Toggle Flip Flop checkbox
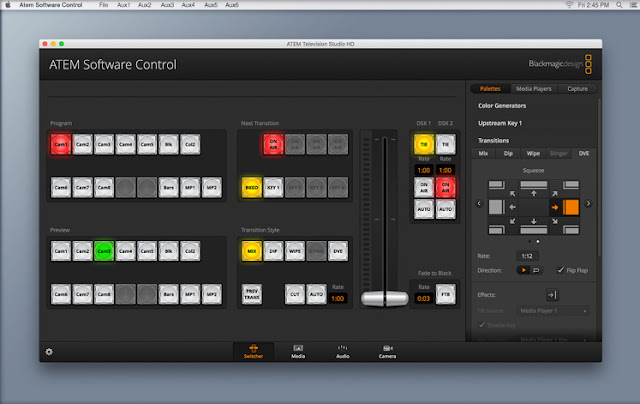 (x=561, y=270)
